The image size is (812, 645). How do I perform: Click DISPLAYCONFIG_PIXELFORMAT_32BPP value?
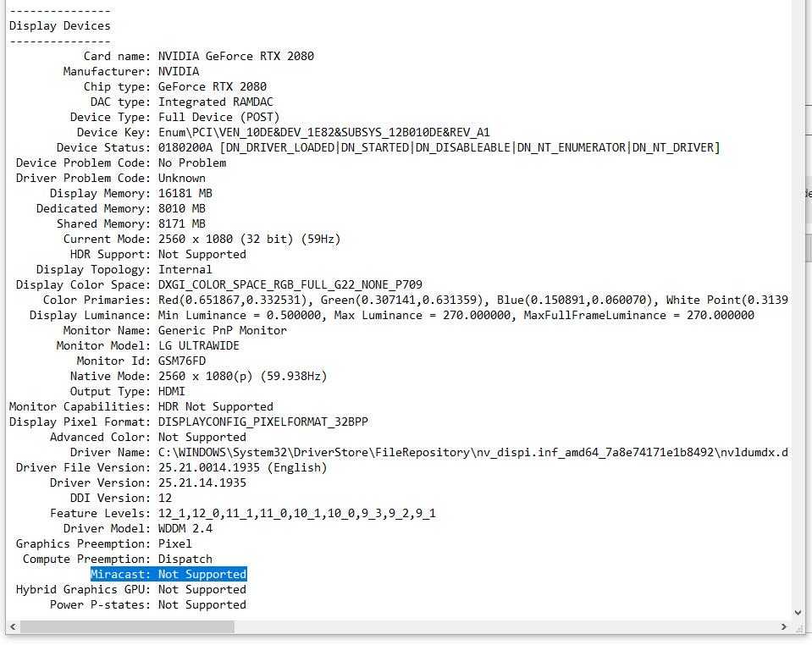click(x=263, y=422)
